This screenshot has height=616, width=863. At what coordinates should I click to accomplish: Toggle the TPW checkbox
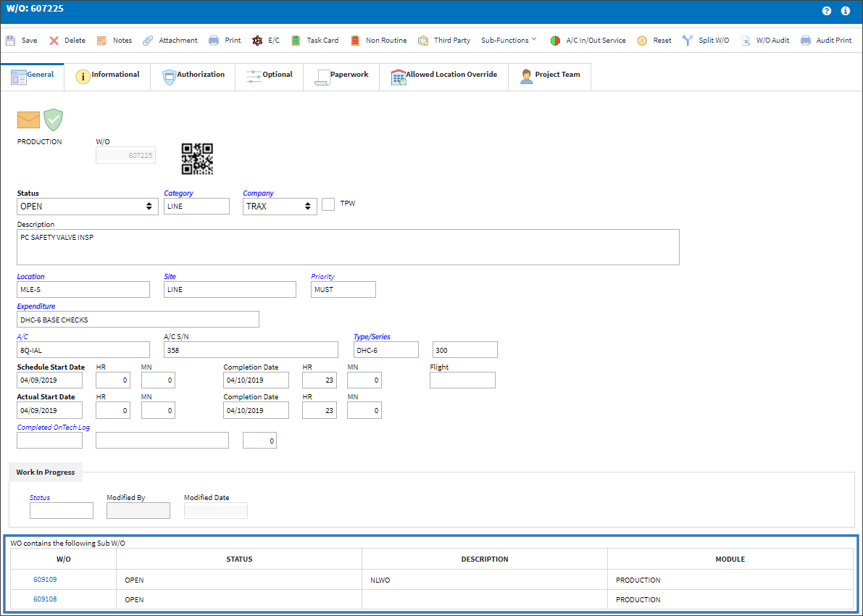coord(328,204)
